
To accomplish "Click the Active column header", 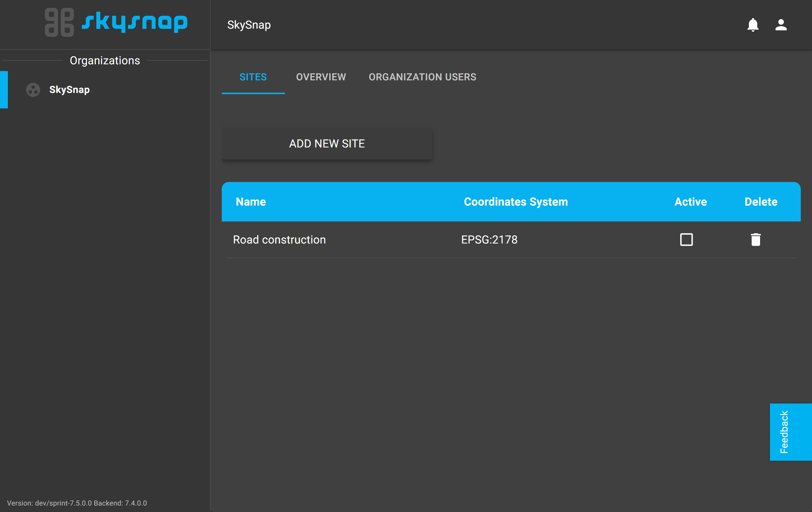I will (690, 202).
